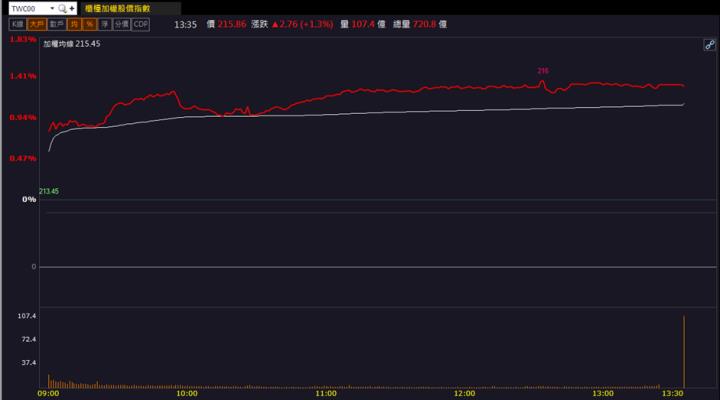Click the 09:00 time axis label
This screenshot has height=400, width=720.
pos(48,394)
